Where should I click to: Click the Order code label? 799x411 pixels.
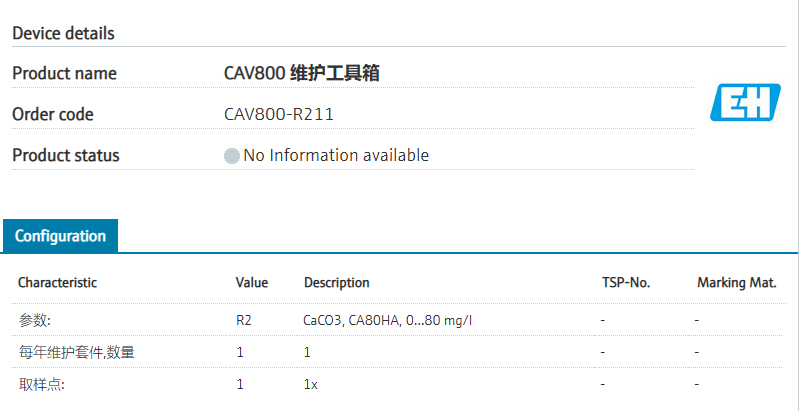point(53,114)
